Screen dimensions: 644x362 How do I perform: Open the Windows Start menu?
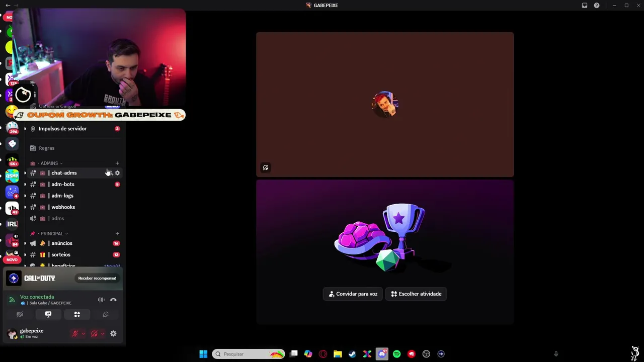click(203, 354)
